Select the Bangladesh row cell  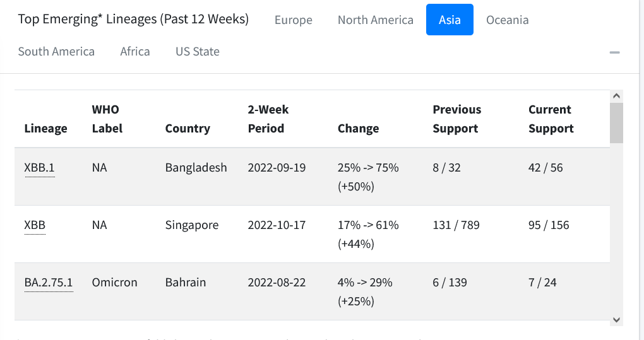point(196,168)
